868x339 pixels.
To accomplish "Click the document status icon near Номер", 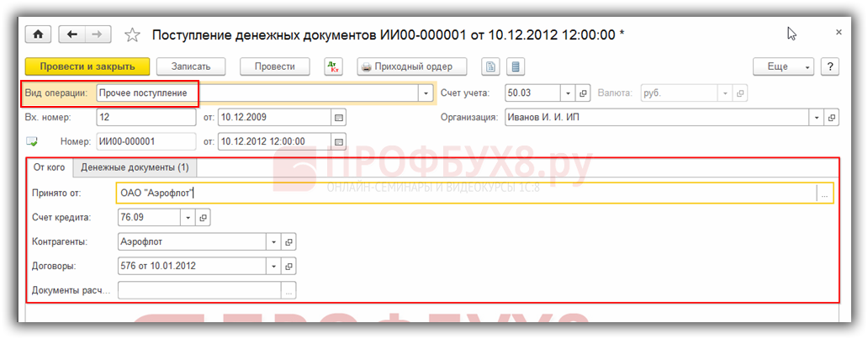I will point(32,142).
